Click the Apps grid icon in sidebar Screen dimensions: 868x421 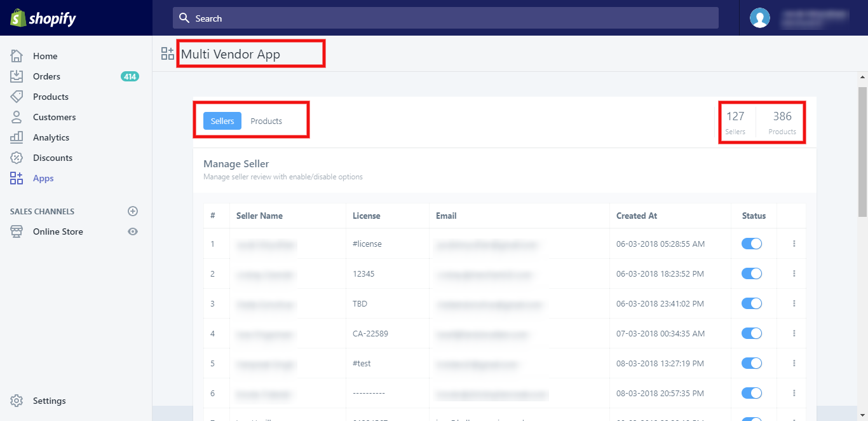(17, 178)
